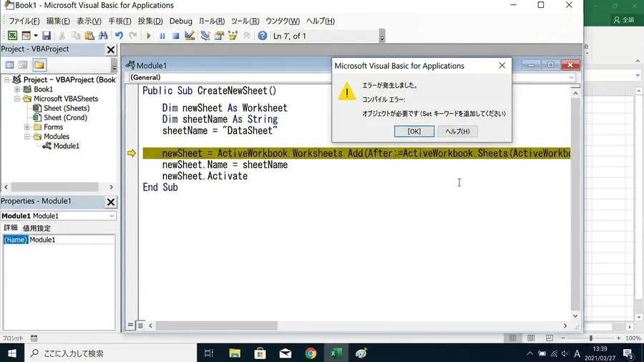Viewport: 644px width, 362px height.
Task: Open the Project Explorer toolbar icon
Action: tap(205, 36)
